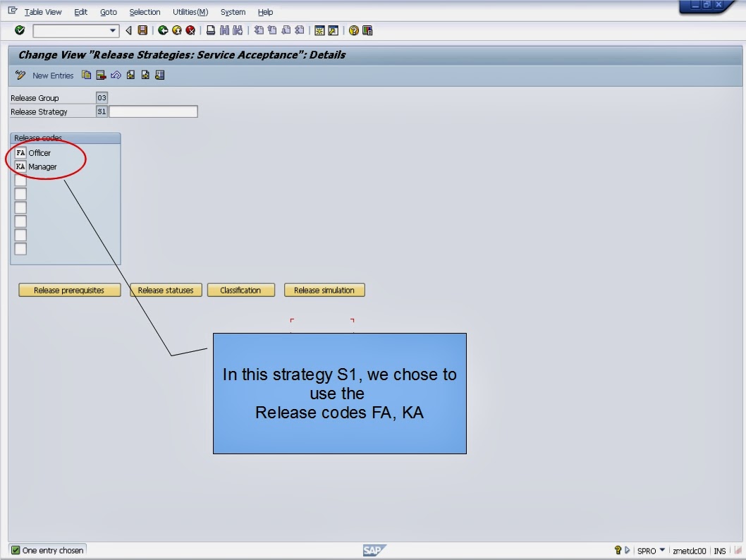Screen dimensions: 746x560
Task: Click the INS insert mode indicator
Action: pyautogui.click(x=719, y=551)
